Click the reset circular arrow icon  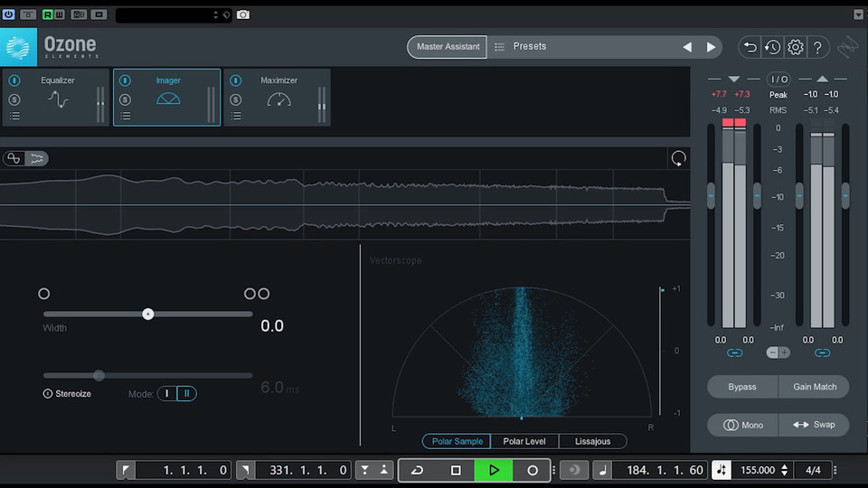pyautogui.click(x=678, y=159)
